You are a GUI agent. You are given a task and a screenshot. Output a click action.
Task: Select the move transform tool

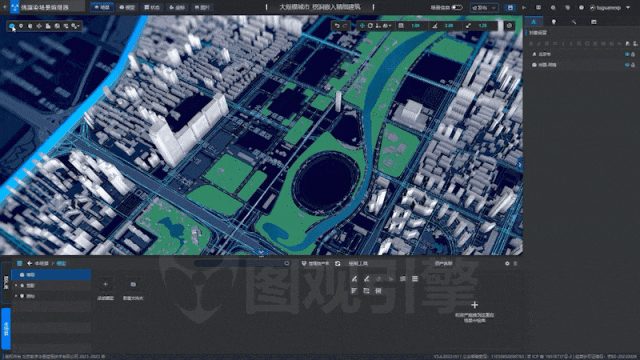362,26
